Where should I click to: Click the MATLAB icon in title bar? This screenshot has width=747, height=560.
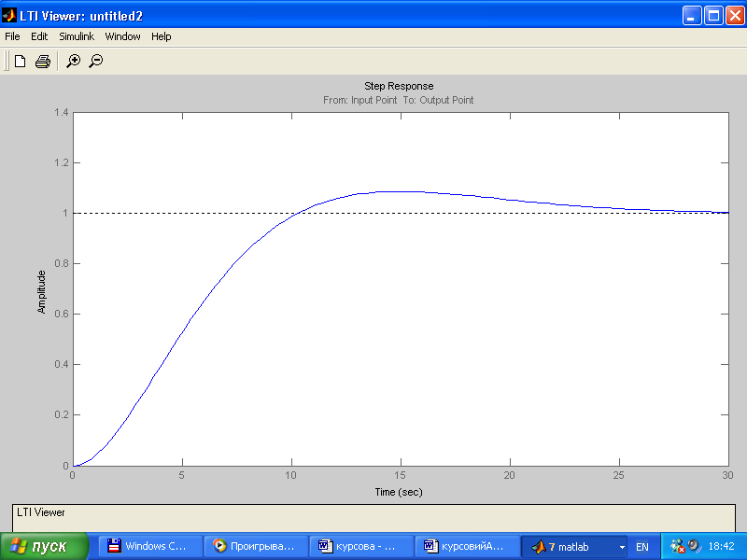click(9, 16)
